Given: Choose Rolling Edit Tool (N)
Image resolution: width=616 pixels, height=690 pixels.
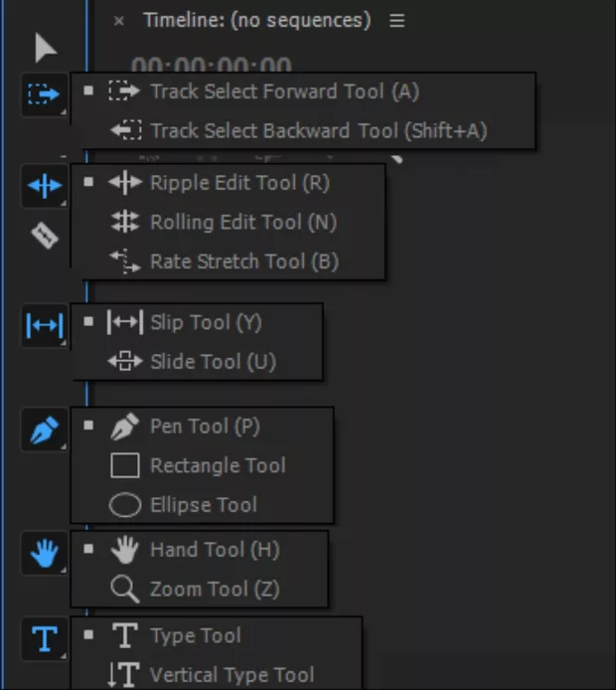Looking at the screenshot, I should pyautogui.click(x=242, y=223).
